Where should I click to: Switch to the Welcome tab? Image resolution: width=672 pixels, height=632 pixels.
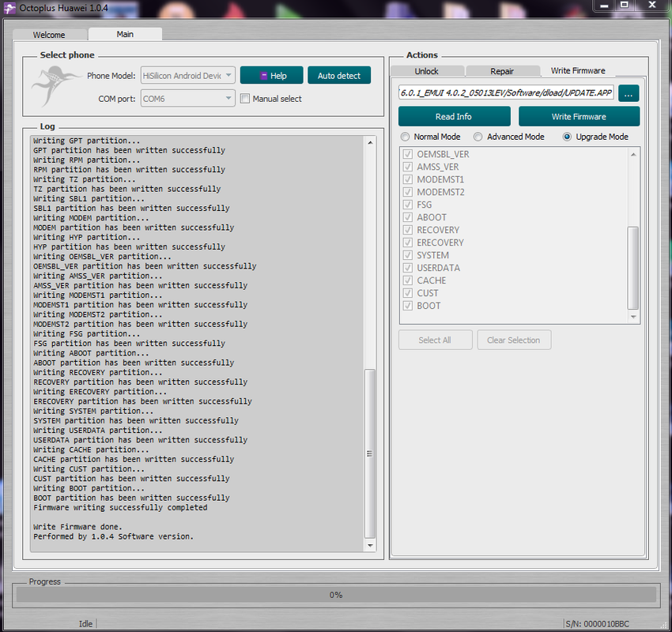[x=49, y=35]
